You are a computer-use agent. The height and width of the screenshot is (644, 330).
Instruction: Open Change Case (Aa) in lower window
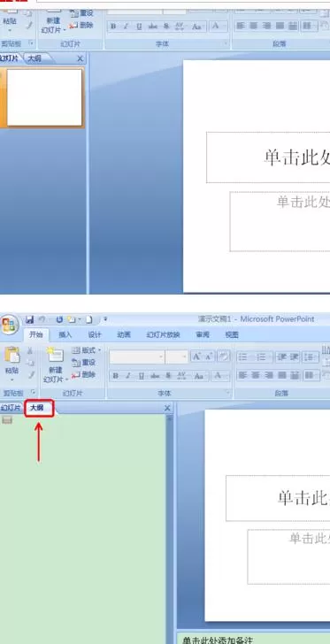click(x=199, y=376)
